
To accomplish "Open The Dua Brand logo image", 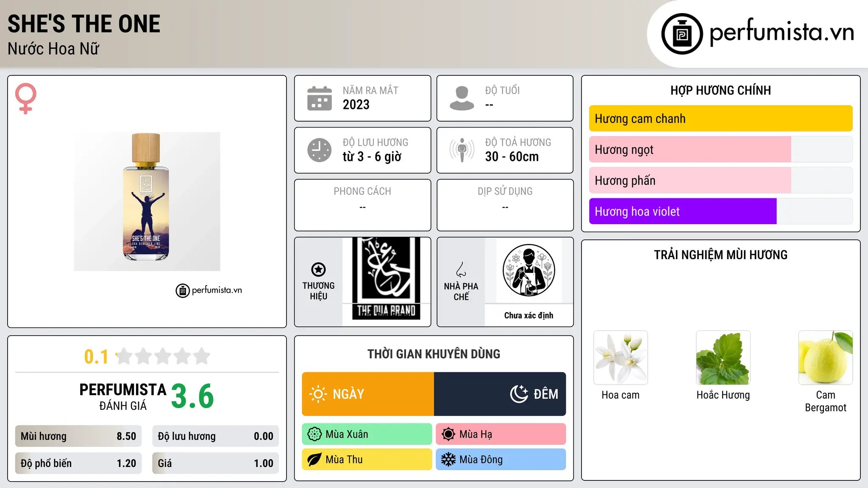I will pyautogui.click(x=386, y=278).
